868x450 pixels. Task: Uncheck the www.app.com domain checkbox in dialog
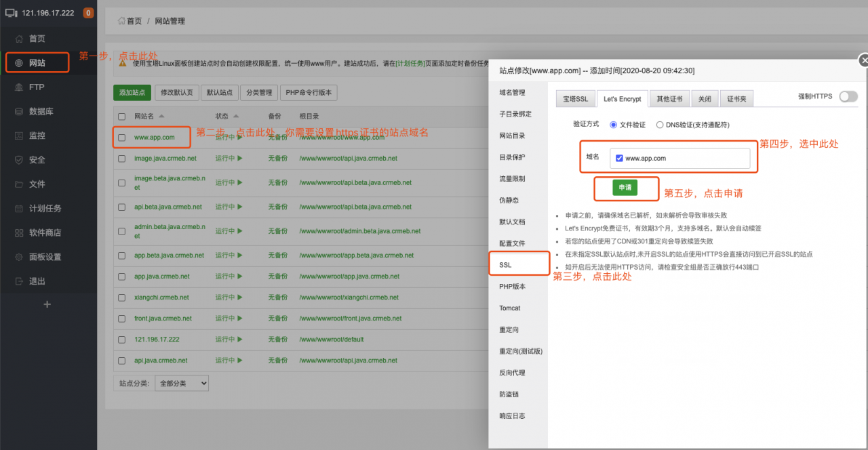619,159
